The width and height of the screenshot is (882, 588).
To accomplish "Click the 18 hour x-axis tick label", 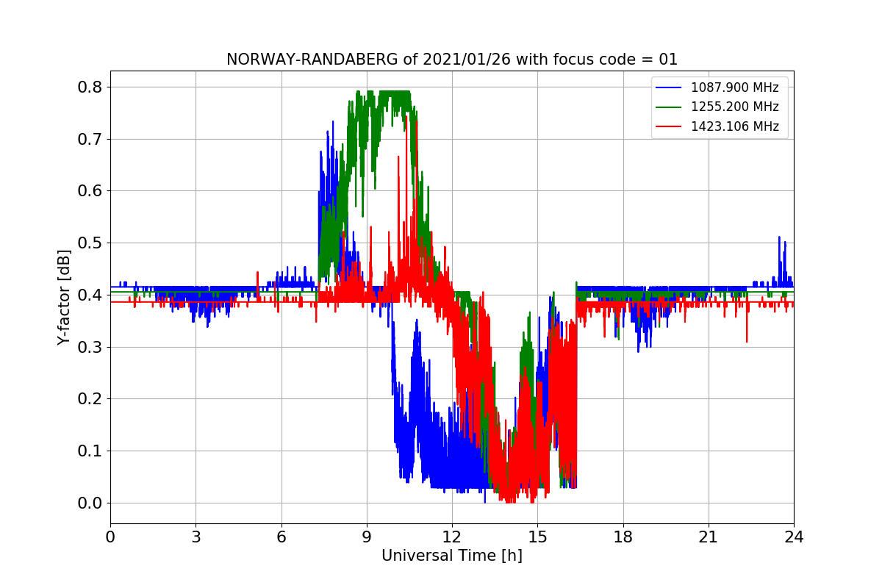I will (x=623, y=537).
